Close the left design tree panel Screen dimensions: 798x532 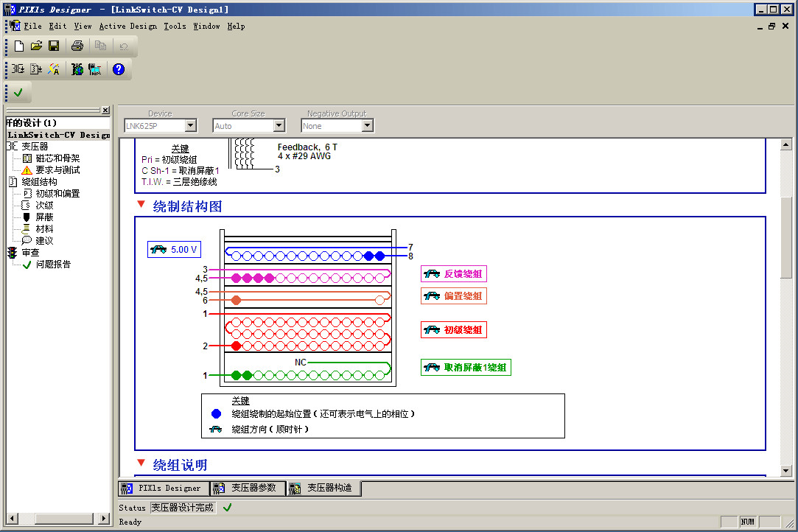(x=105, y=111)
